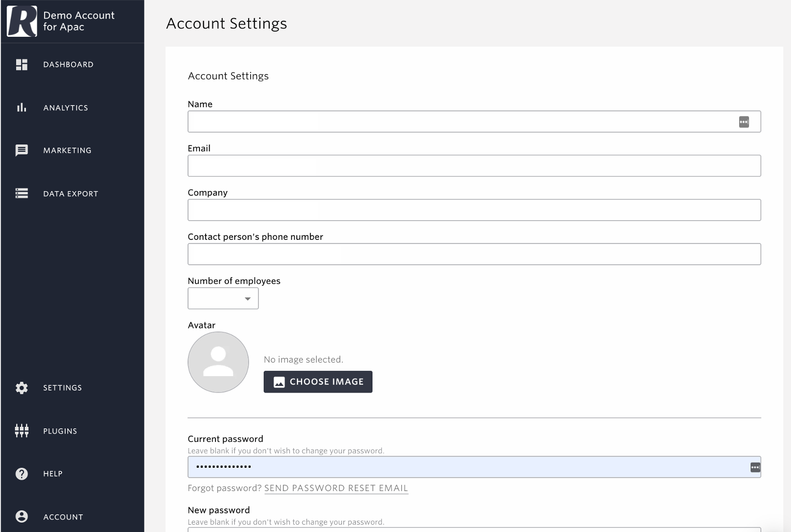Image resolution: width=791 pixels, height=532 pixels.
Task: Focus the Email input field
Action: coord(474,166)
